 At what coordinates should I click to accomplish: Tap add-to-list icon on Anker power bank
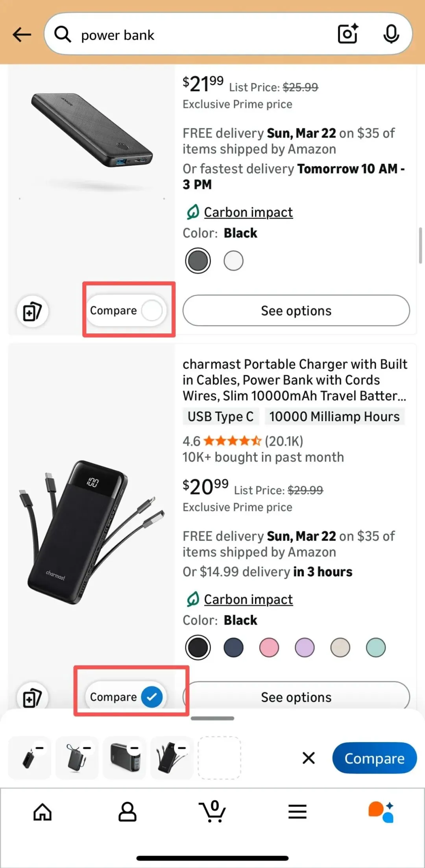32,311
